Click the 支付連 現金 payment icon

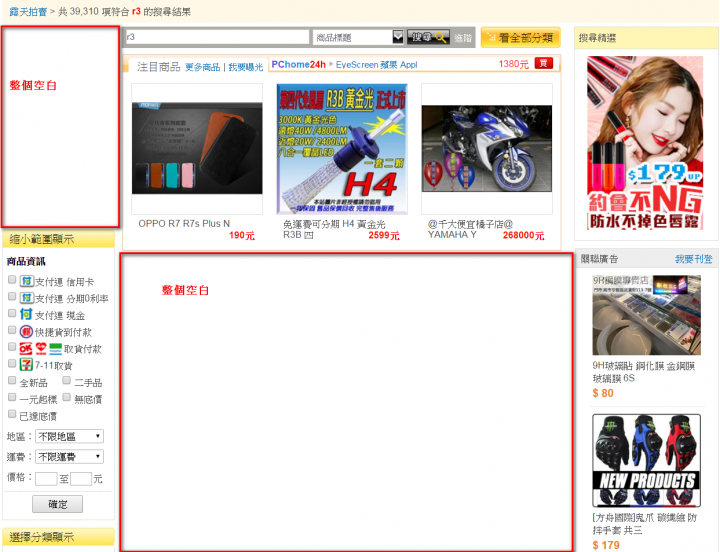pos(26,315)
